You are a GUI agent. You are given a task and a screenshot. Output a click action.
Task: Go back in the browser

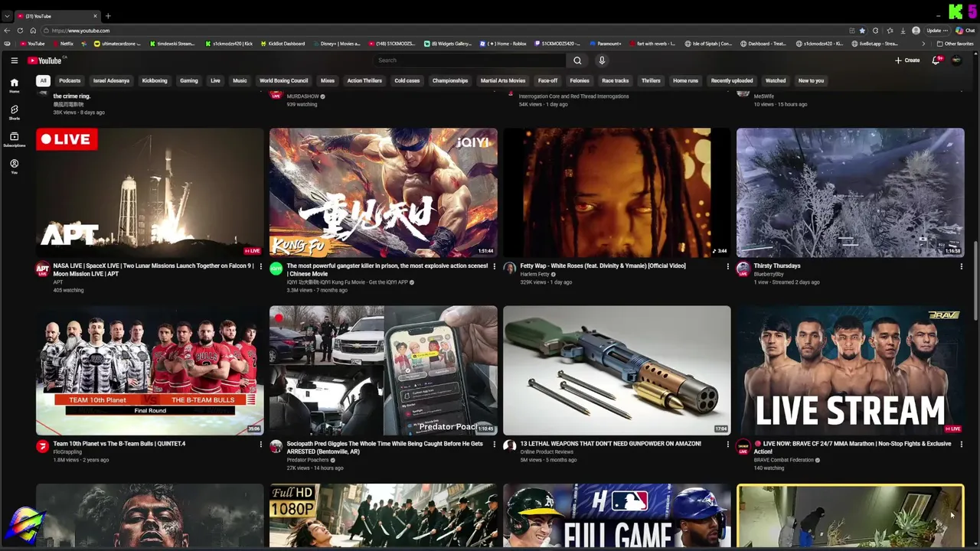(7, 31)
